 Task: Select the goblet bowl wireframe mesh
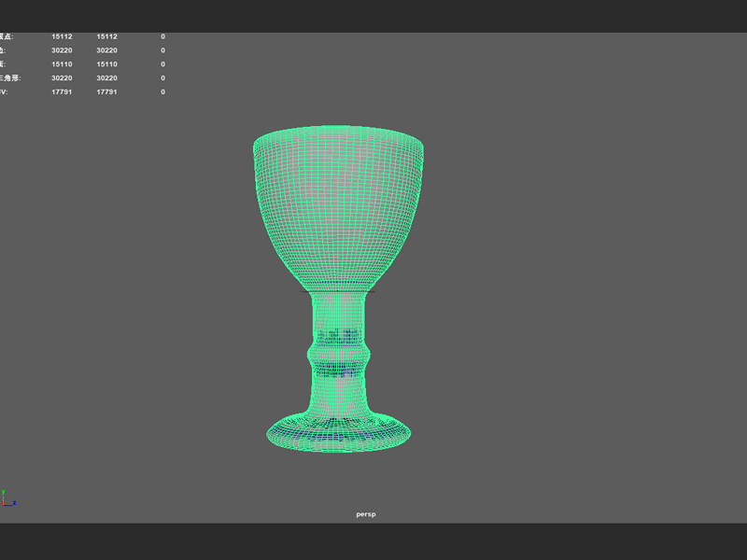coord(338,208)
